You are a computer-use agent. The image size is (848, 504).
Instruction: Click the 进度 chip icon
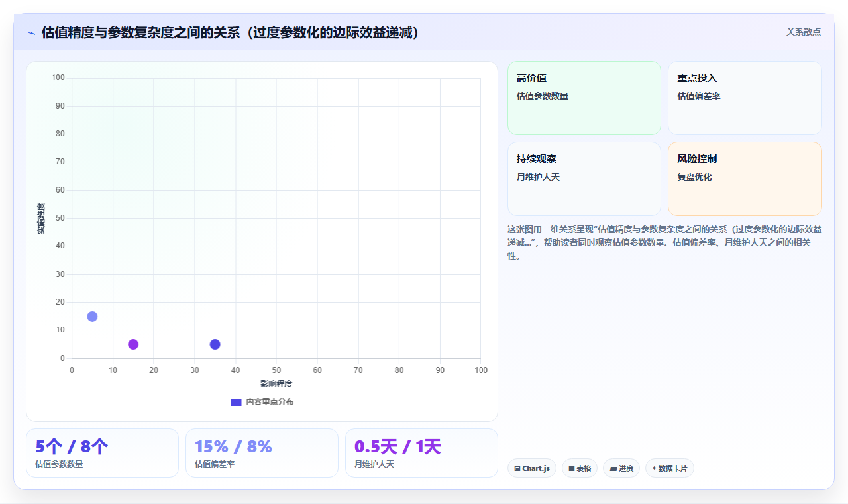613,468
